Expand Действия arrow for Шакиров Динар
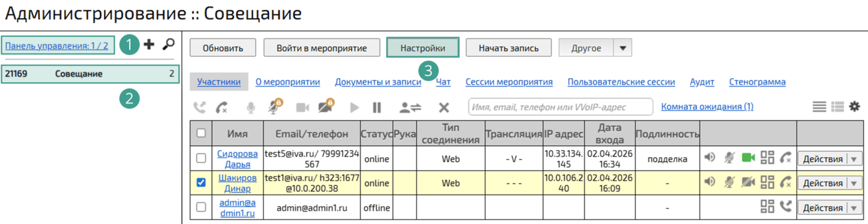 point(854,183)
